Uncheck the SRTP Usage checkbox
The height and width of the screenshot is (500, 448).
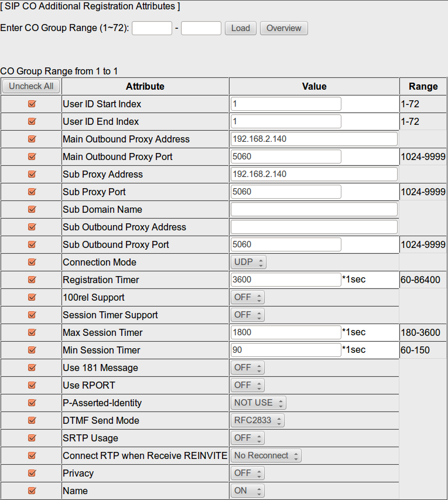click(x=32, y=438)
